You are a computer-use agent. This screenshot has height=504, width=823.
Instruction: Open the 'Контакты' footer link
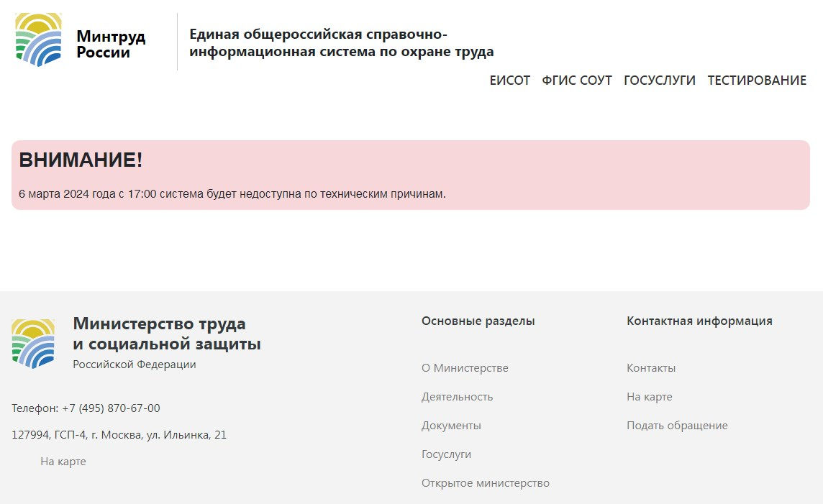point(651,368)
